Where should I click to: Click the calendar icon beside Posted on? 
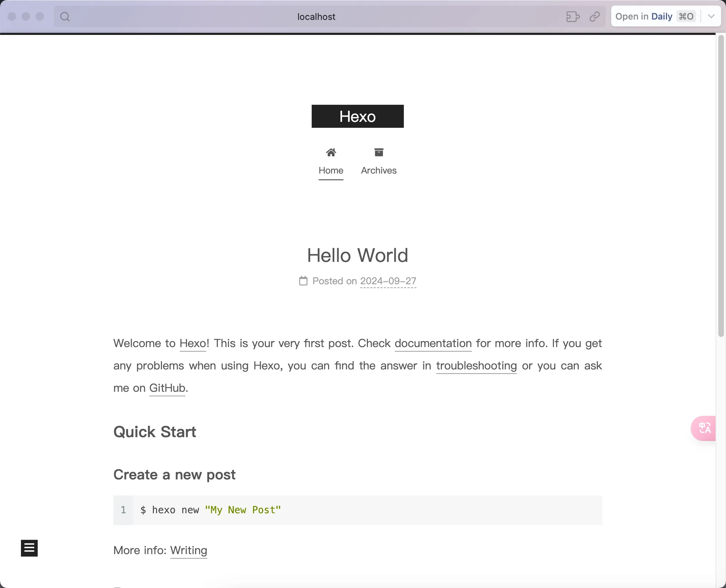click(x=303, y=281)
